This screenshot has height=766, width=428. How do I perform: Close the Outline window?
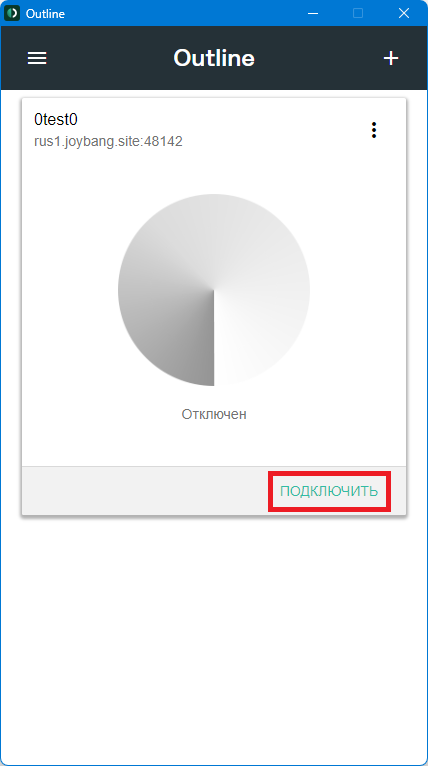coord(404,13)
